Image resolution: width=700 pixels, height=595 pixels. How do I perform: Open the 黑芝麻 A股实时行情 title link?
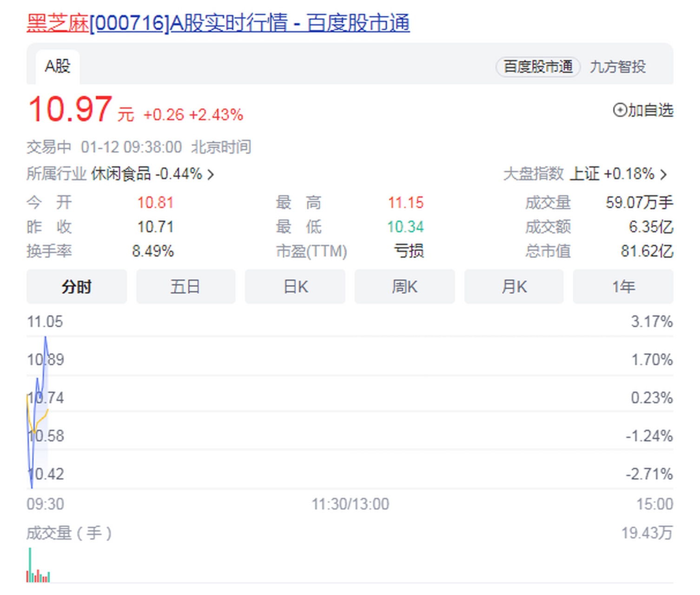click(x=218, y=23)
